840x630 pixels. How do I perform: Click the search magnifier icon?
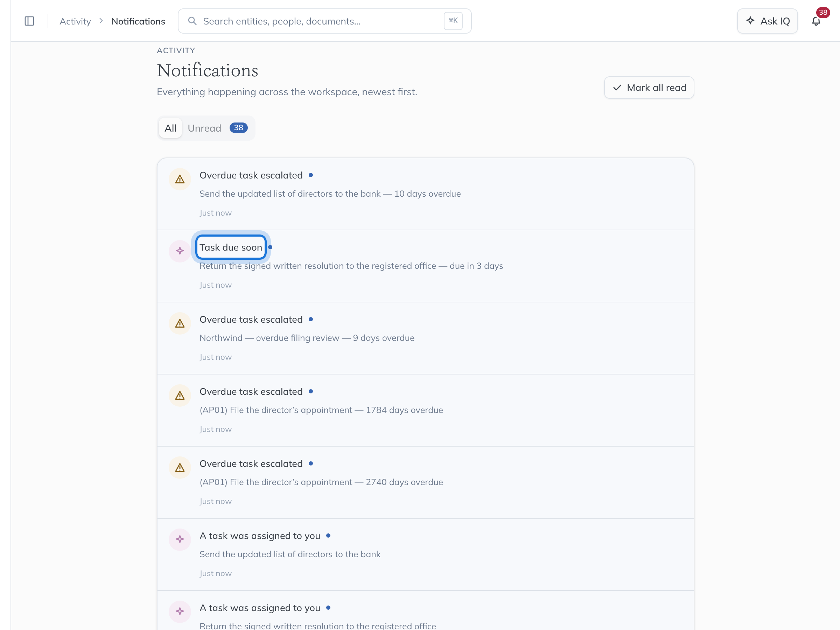pos(192,21)
